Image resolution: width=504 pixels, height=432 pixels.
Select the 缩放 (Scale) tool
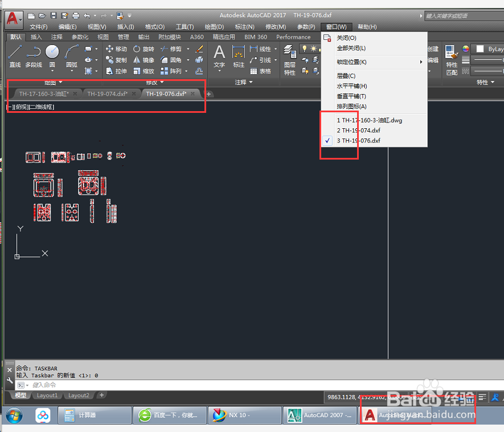[144, 71]
